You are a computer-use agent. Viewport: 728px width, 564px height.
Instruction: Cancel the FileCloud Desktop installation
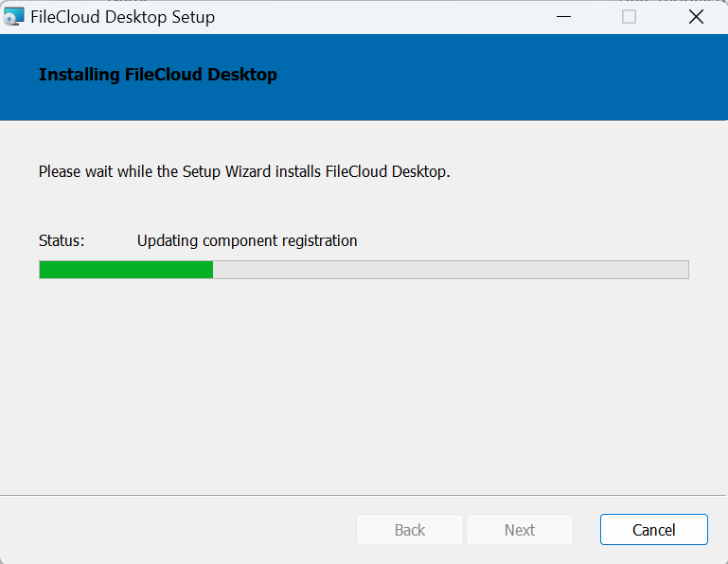[653, 530]
